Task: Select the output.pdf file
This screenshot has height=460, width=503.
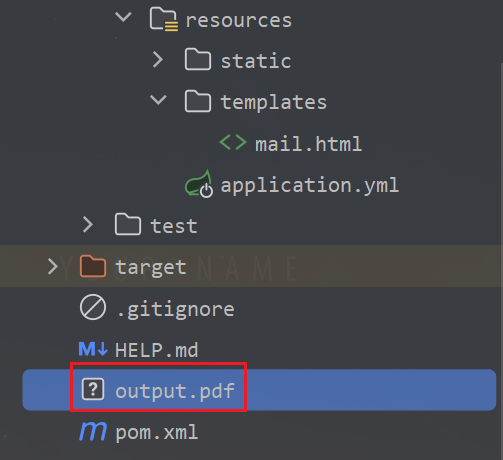Action: [x=259, y=390]
